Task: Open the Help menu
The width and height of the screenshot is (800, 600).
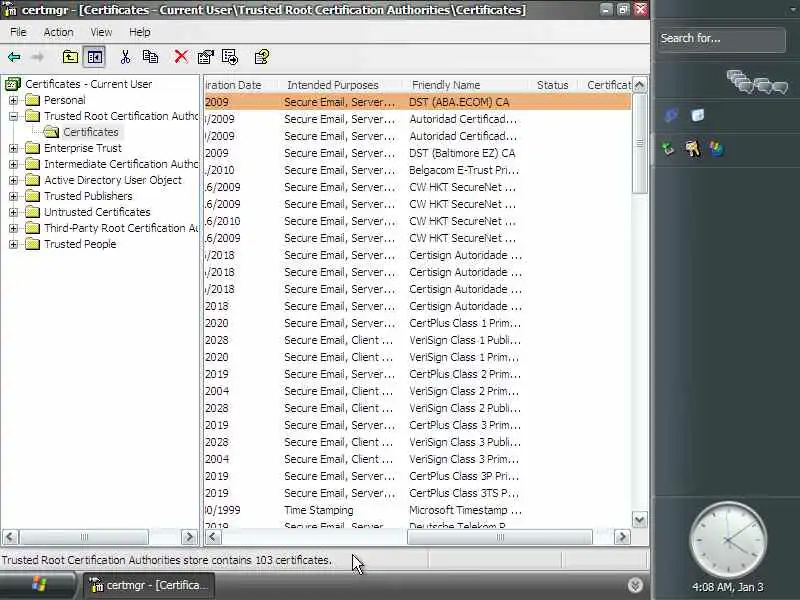Action: point(139,32)
